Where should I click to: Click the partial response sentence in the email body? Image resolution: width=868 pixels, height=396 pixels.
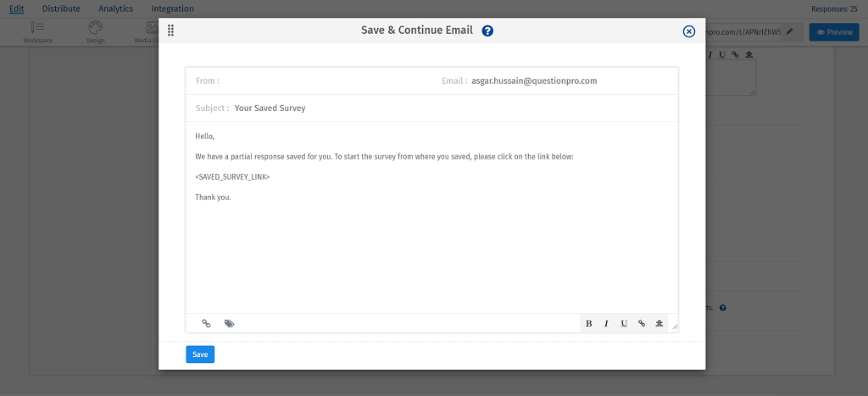tap(384, 157)
